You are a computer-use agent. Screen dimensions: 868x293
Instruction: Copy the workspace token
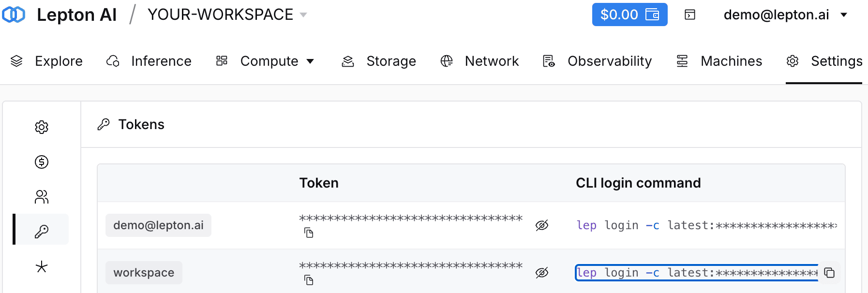tap(309, 280)
